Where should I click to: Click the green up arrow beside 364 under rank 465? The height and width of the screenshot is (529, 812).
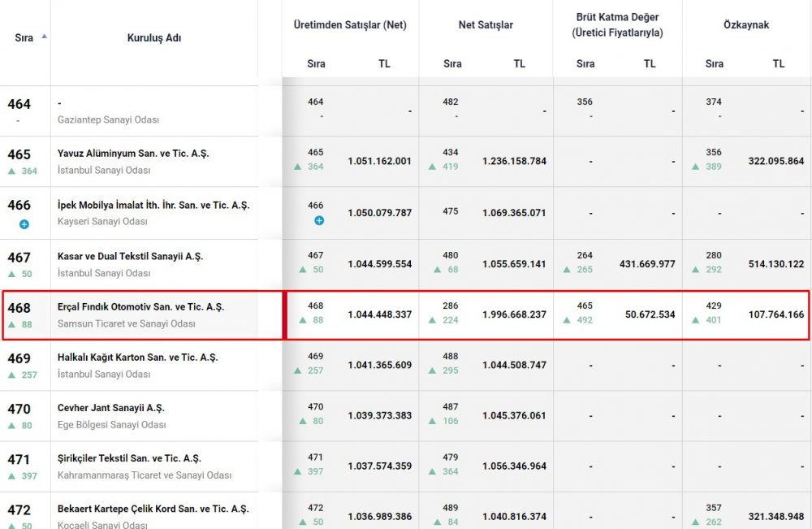tap(12, 171)
